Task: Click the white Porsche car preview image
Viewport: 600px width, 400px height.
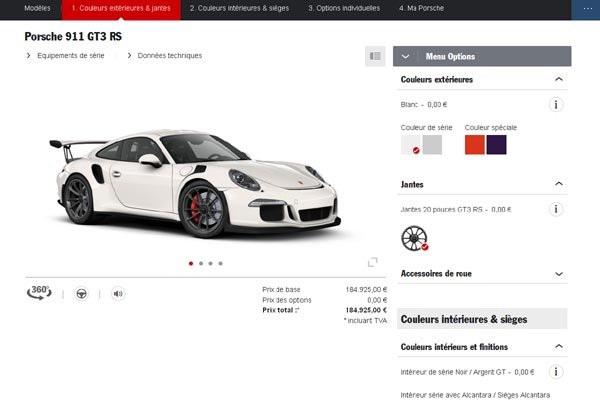Action: [x=195, y=183]
